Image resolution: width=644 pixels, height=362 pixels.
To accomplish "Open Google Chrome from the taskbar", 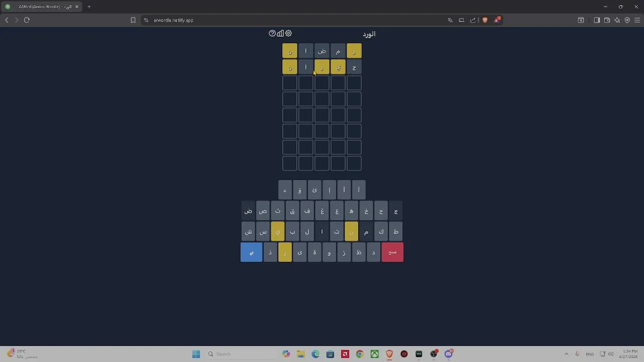I will point(360,354).
